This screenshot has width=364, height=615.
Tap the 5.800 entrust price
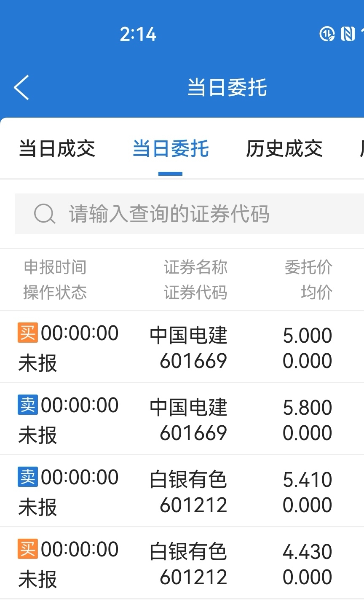(308, 408)
